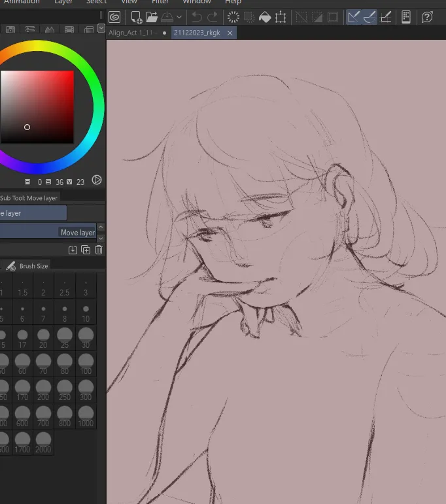This screenshot has width=446, height=504.
Task: Open the Animation menu
Action: pyautogui.click(x=22, y=2)
